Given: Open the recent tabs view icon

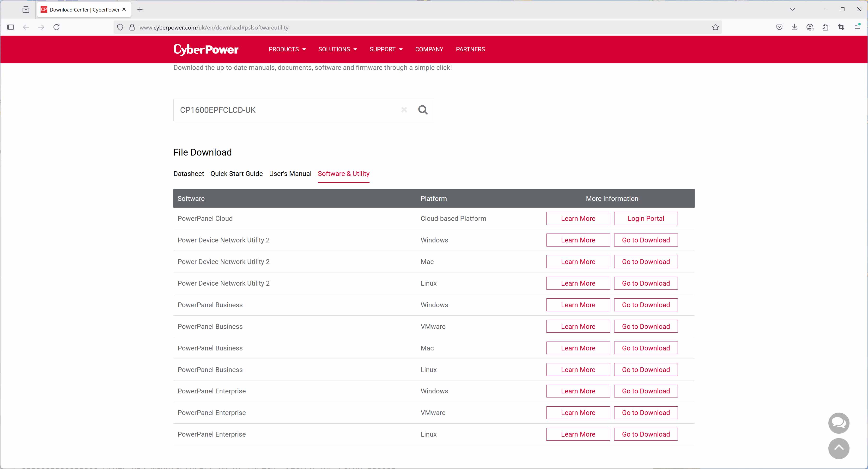Looking at the screenshot, I should (26, 9).
